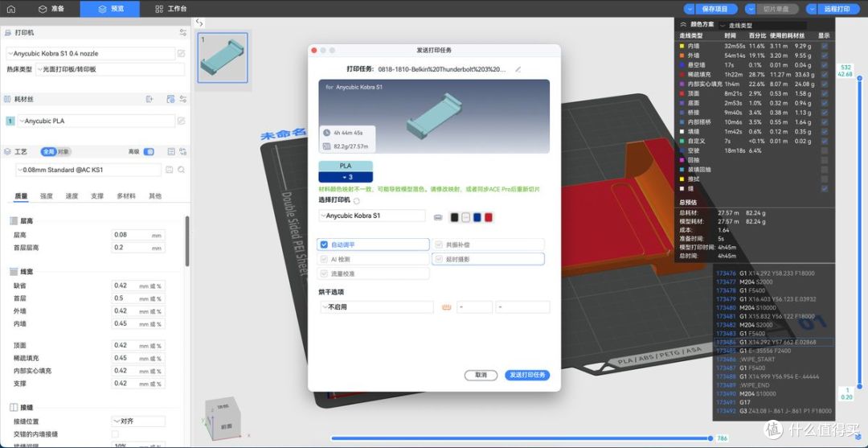Open the 支撑 settings tab
This screenshot has width=868, height=448.
tap(97, 196)
